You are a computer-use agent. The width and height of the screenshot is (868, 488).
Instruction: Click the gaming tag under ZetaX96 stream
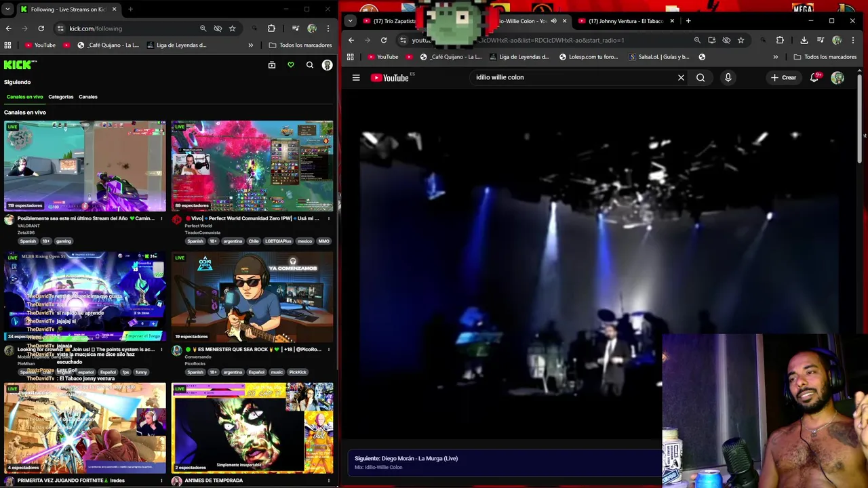coord(64,241)
